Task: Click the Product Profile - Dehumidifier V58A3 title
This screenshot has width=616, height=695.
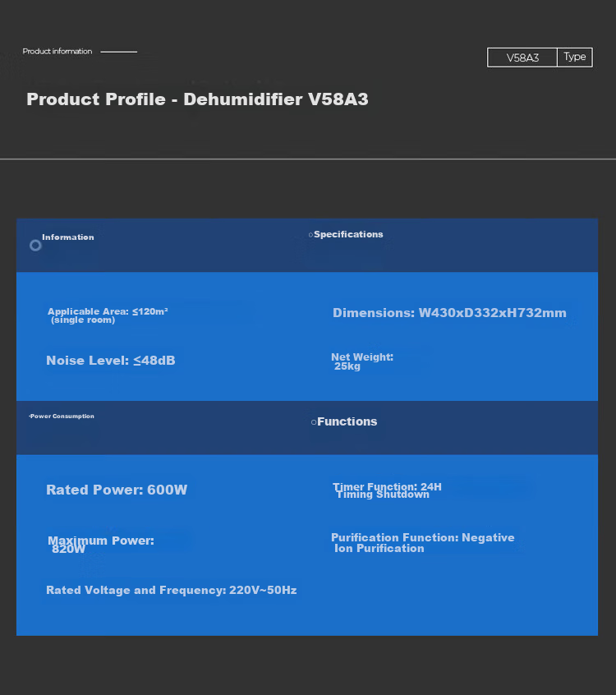Action: (197, 99)
